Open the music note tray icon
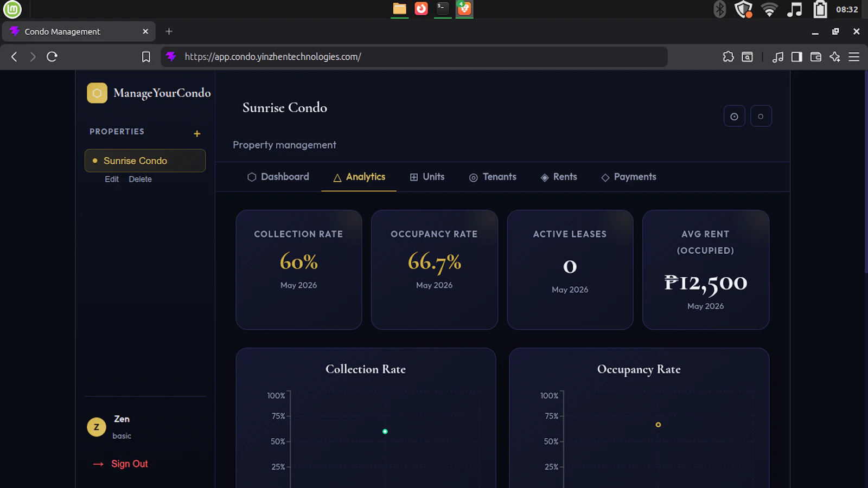 coord(795,9)
